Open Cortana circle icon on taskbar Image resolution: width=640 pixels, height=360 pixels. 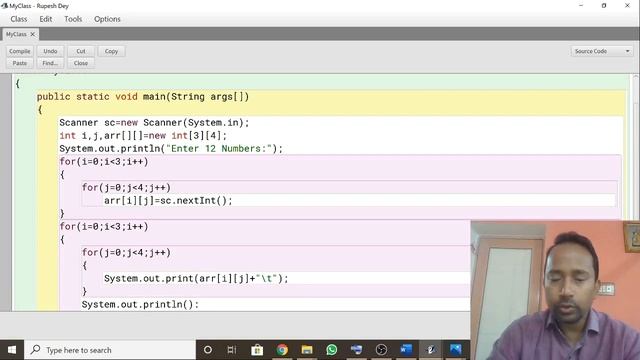click(x=208, y=350)
